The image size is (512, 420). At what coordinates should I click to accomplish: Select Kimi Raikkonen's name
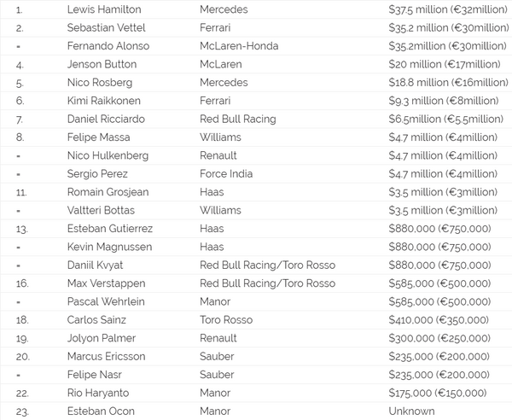click(103, 101)
